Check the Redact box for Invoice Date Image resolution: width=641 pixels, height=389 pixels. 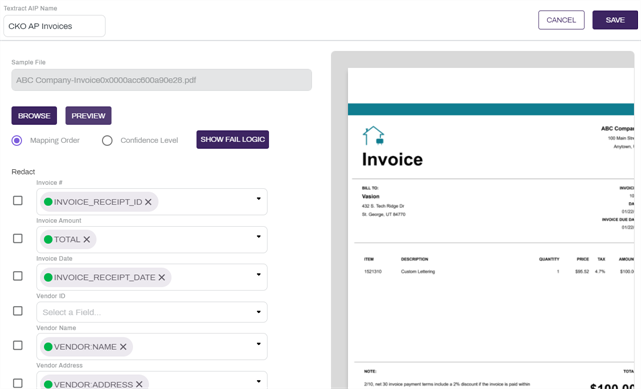point(18,276)
